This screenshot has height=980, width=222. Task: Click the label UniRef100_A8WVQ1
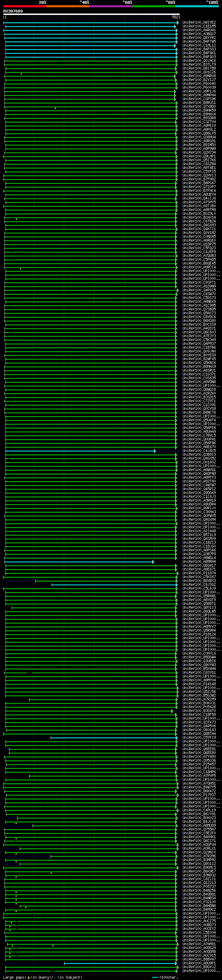point(199,469)
